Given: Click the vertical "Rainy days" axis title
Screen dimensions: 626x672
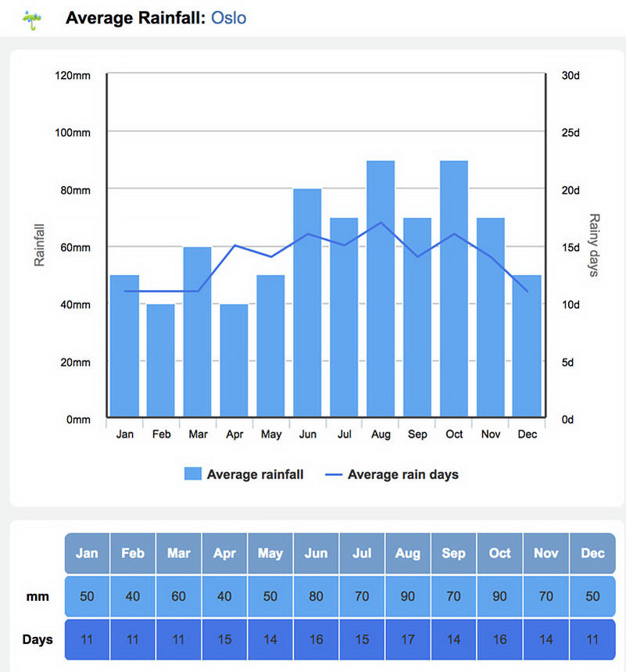Looking at the screenshot, I should (x=594, y=245).
